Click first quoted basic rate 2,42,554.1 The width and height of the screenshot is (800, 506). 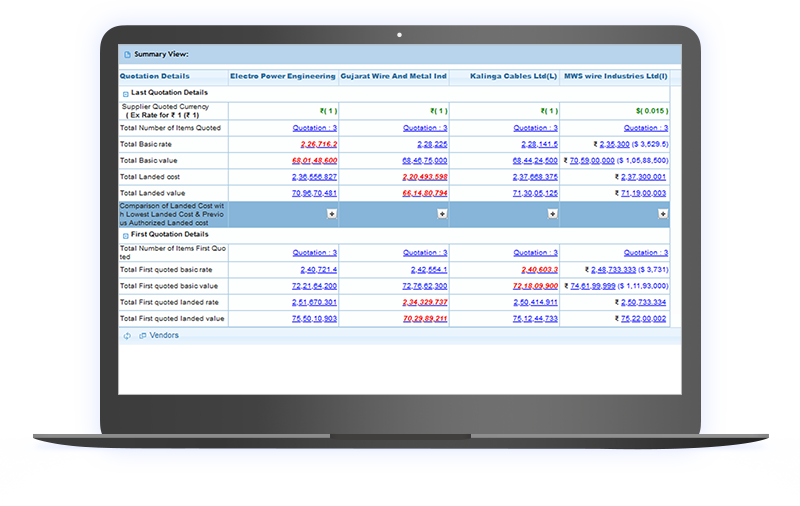tap(429, 270)
